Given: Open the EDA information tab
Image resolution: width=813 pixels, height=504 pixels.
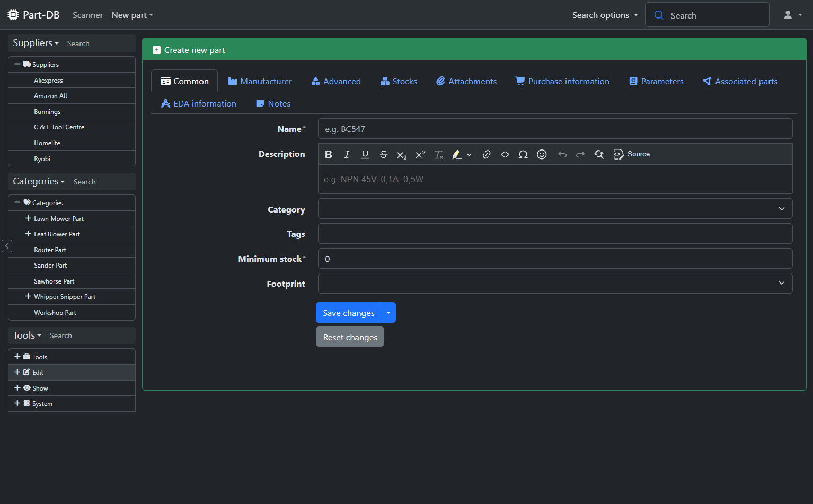Looking at the screenshot, I should pos(199,103).
